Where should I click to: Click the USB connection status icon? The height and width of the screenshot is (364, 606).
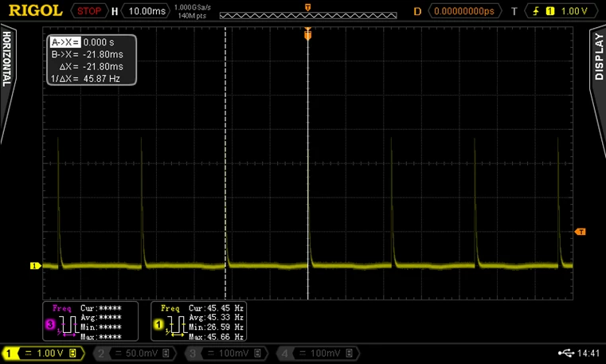click(566, 353)
